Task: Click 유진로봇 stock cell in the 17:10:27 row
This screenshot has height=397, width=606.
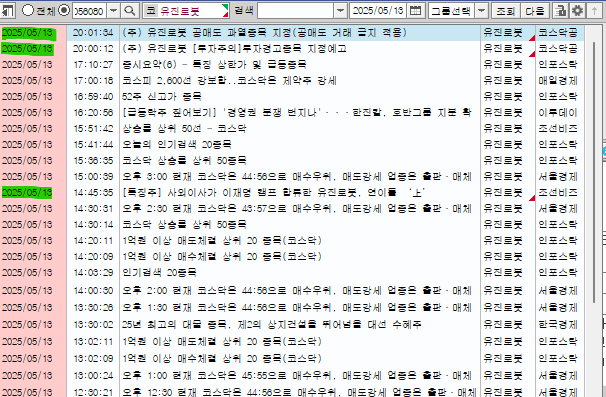Action: point(503,65)
